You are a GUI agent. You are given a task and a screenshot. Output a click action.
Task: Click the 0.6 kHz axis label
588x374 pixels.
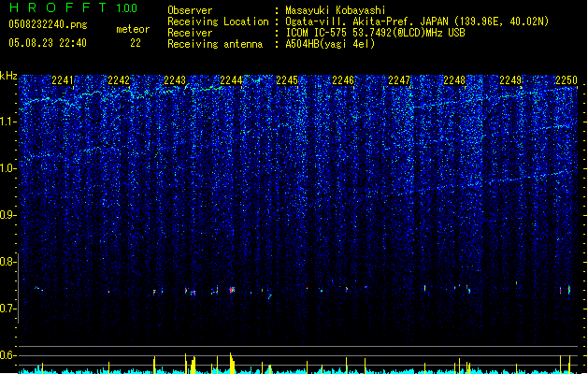8,355
